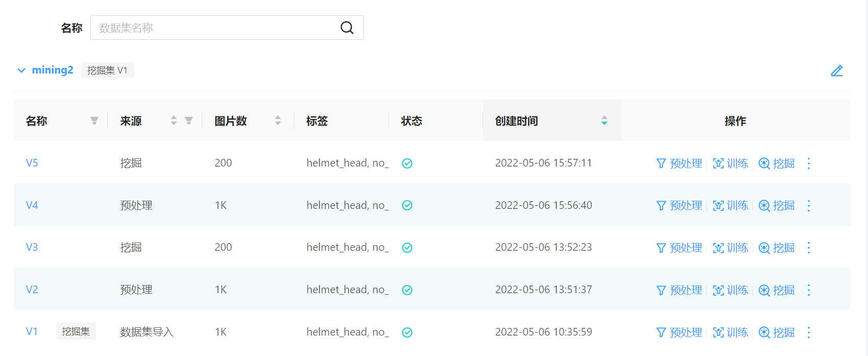Click the 操作 column header
Viewport: 868px width, 356px height.
coord(735,121)
